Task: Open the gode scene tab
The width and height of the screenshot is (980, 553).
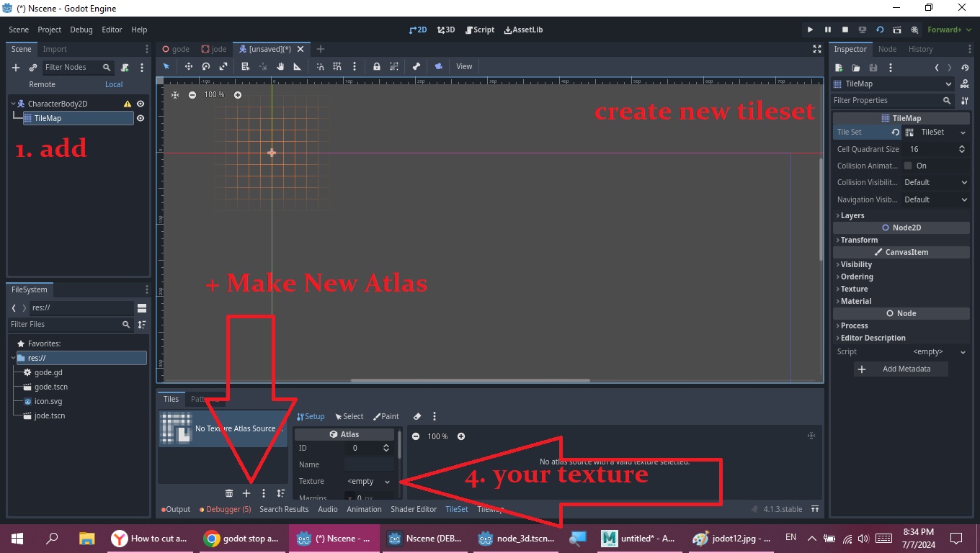Action: (176, 49)
